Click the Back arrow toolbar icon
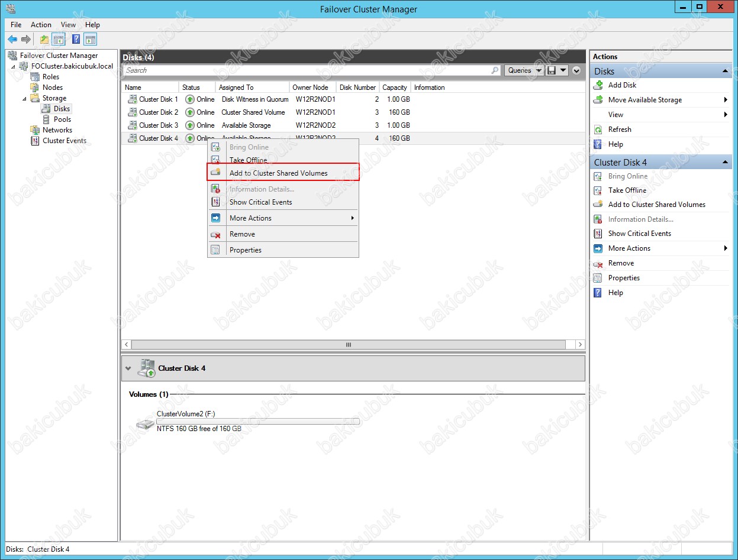Screen dimensions: 738x560 [x=12, y=40]
